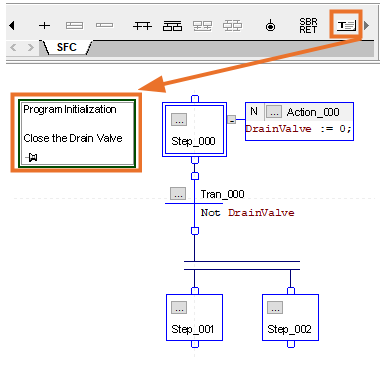Select the Step_002 label

(289, 329)
